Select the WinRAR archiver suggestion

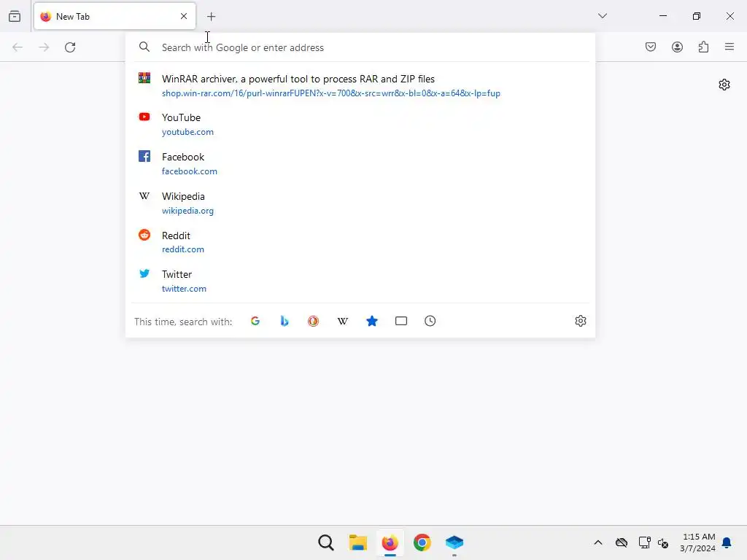[x=360, y=86]
